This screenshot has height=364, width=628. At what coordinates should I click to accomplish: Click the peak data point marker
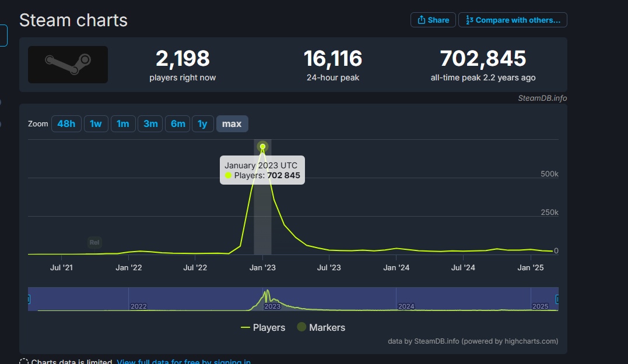pyautogui.click(x=263, y=147)
